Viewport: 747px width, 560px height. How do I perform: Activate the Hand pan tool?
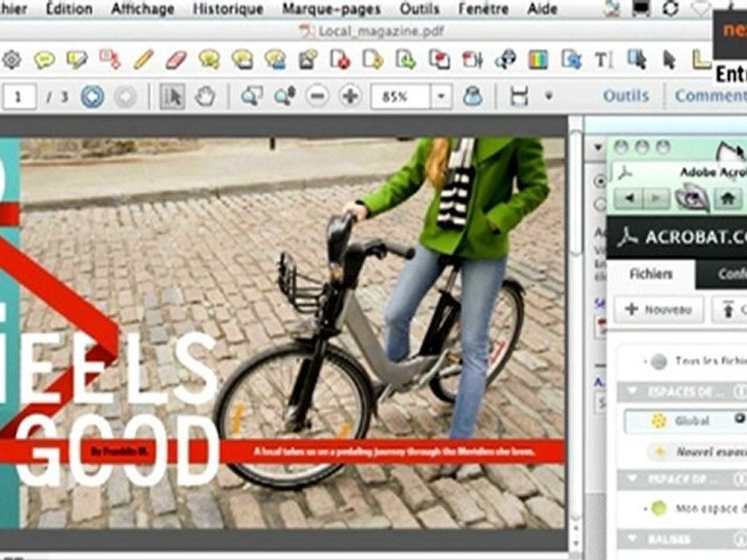click(205, 96)
